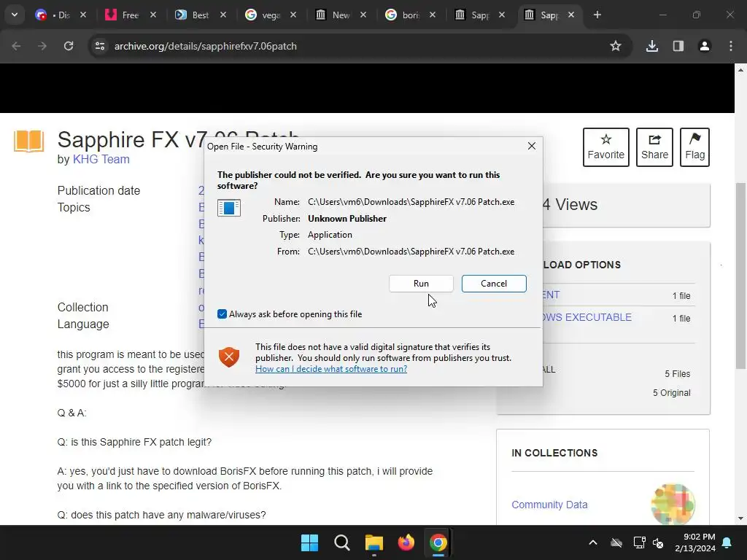
Task: Open taskbar Search icon
Action: pos(342,542)
